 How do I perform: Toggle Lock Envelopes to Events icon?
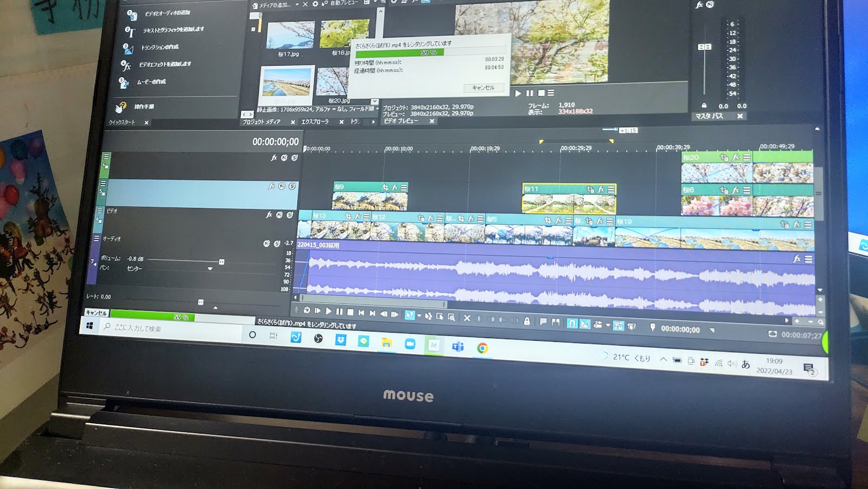618,326
